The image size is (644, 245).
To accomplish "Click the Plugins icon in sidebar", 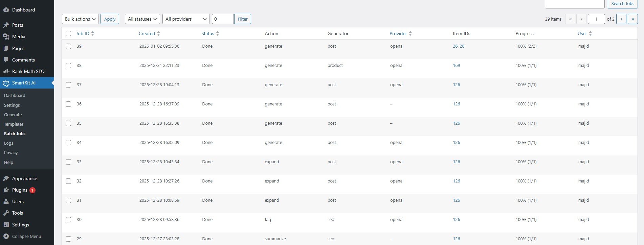I will pos(6,190).
